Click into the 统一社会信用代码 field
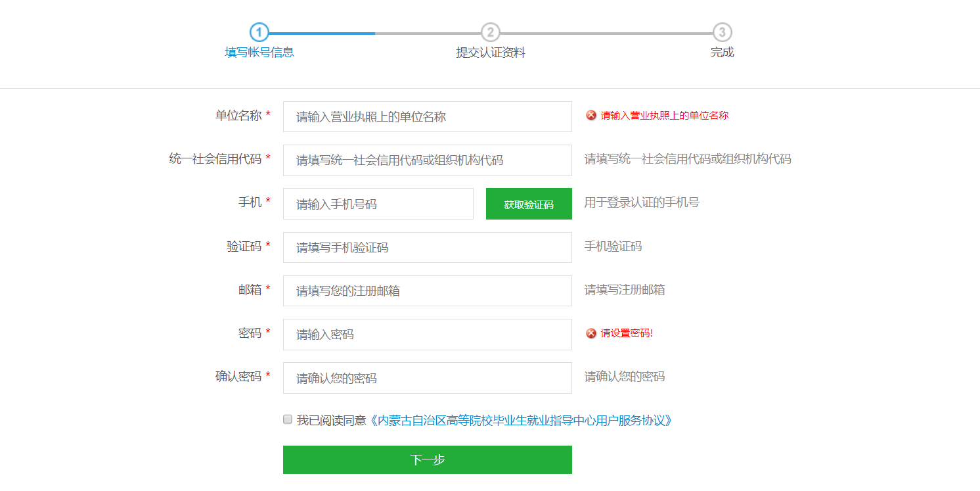 pyautogui.click(x=427, y=160)
